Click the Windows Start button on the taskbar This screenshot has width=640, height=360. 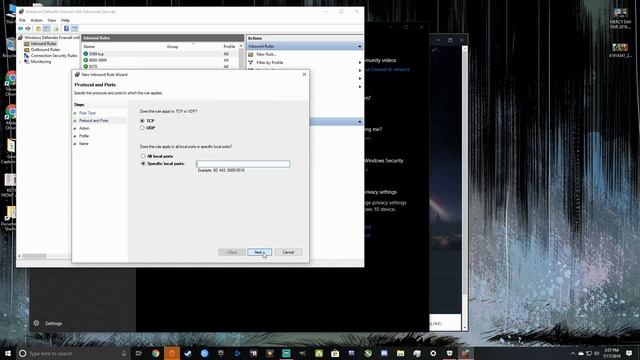pyautogui.click(x=7, y=353)
